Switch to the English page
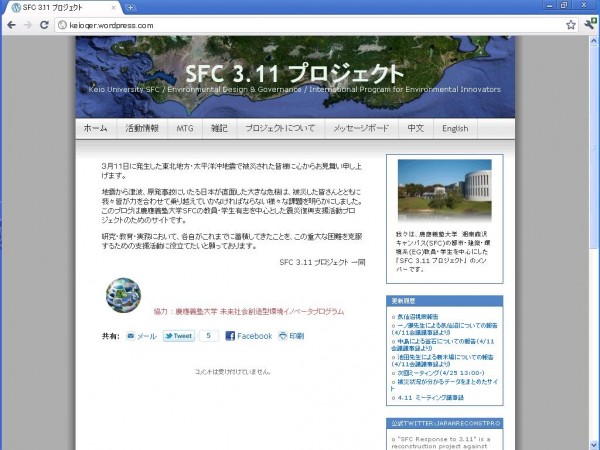Viewport: 600px width, 450px height. click(x=455, y=128)
